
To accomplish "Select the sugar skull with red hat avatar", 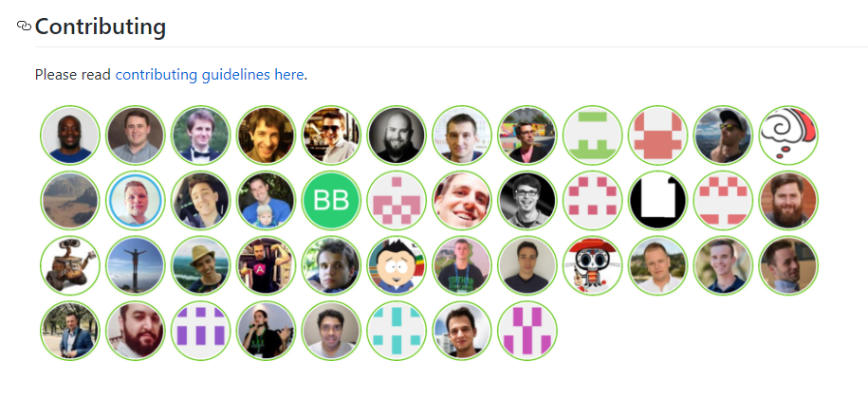I will tap(592, 265).
